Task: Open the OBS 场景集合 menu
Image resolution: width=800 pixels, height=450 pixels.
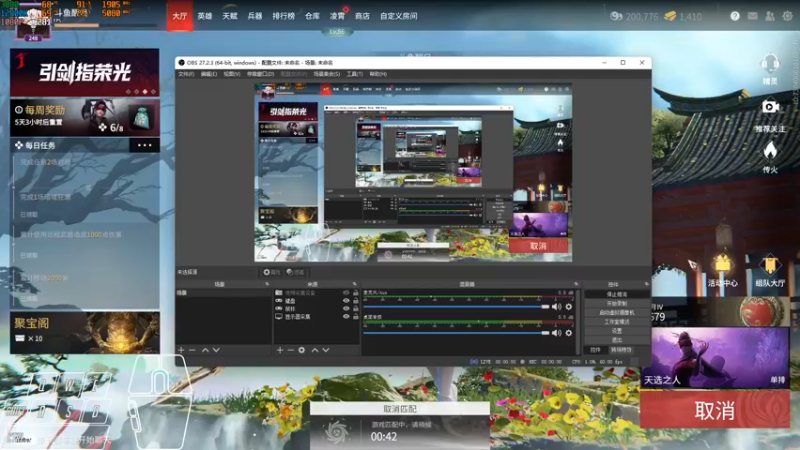Action: tap(327, 74)
